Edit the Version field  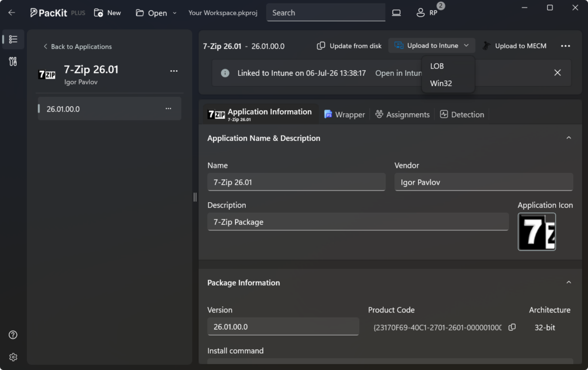283,326
